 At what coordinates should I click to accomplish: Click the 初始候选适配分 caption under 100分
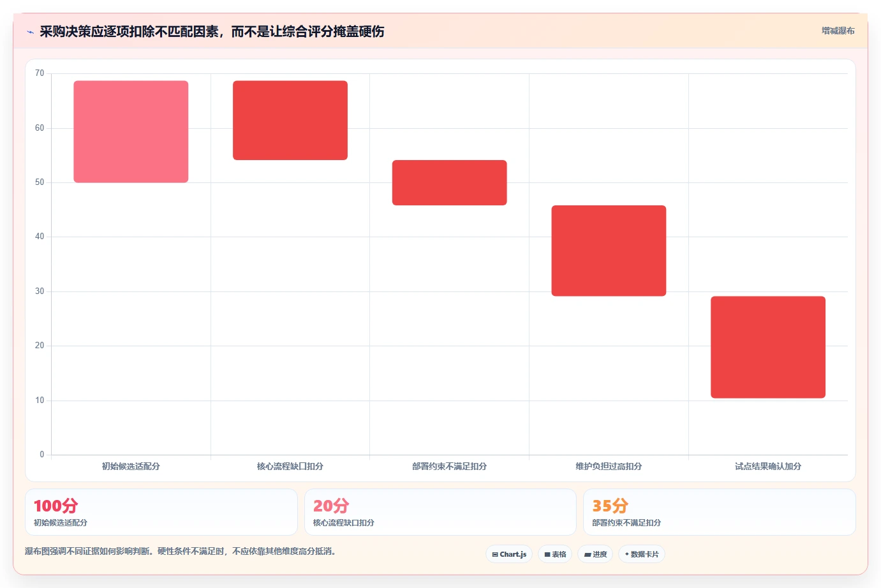point(61,522)
